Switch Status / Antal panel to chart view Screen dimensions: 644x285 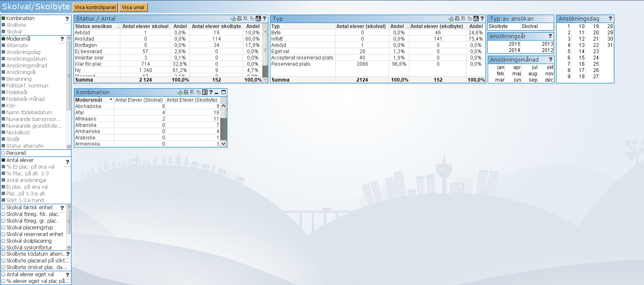point(258,18)
